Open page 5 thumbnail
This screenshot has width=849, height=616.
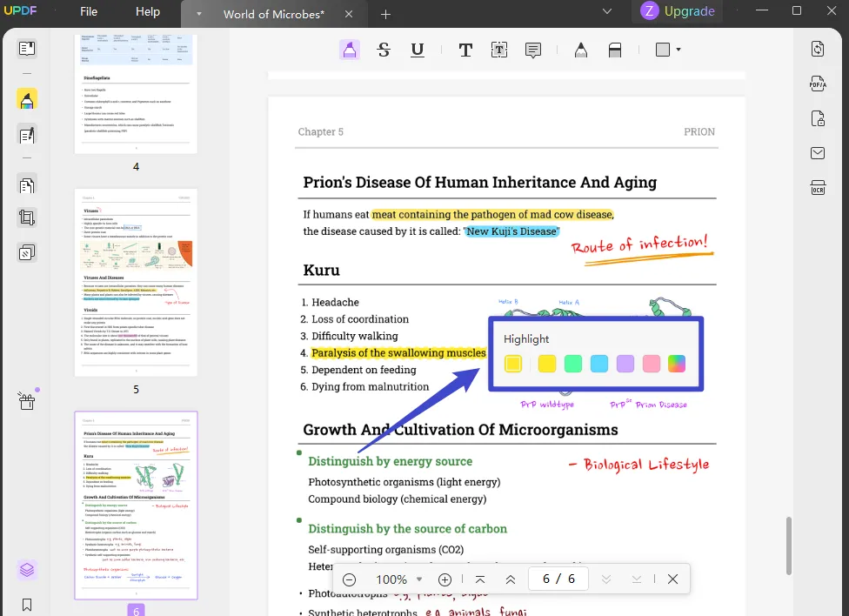click(x=136, y=282)
